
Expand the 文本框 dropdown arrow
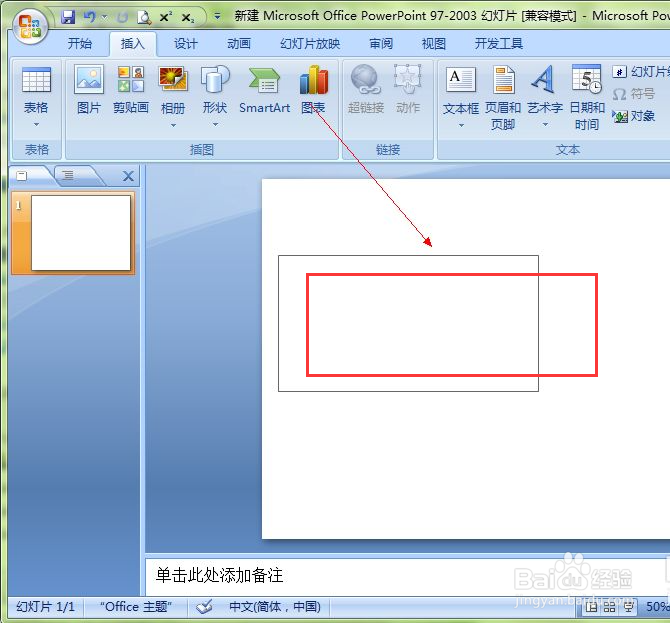point(461,126)
